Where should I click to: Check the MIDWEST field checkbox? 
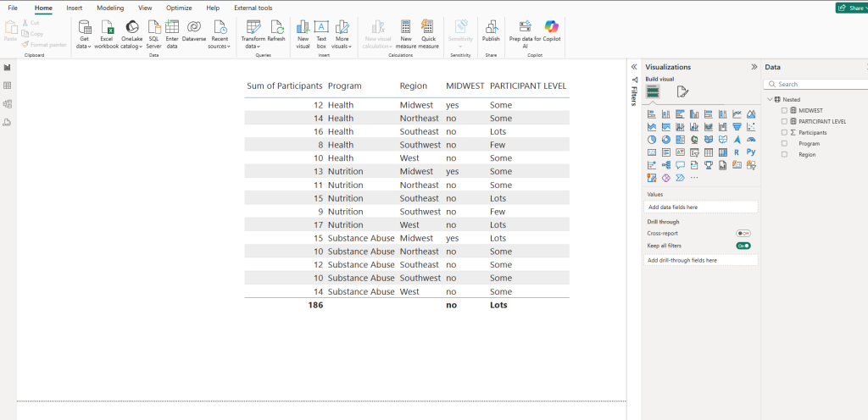coord(784,110)
